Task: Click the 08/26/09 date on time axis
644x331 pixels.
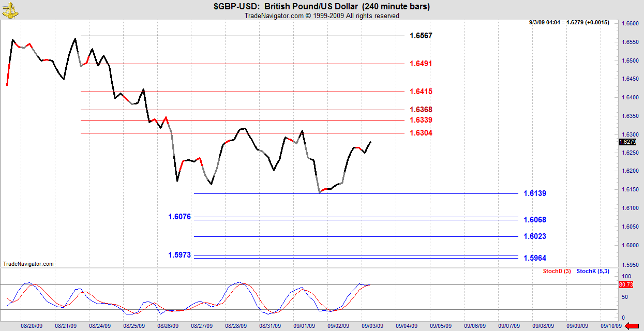Action: click(168, 326)
